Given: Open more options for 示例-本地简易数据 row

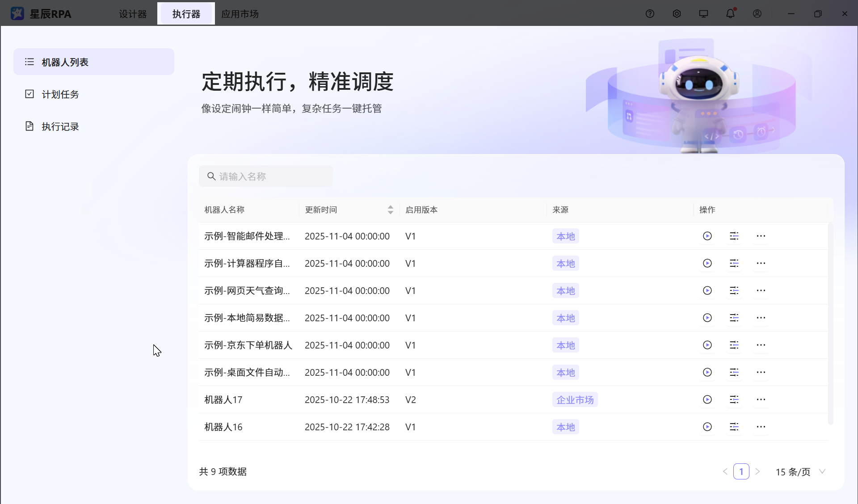Looking at the screenshot, I should 761,318.
